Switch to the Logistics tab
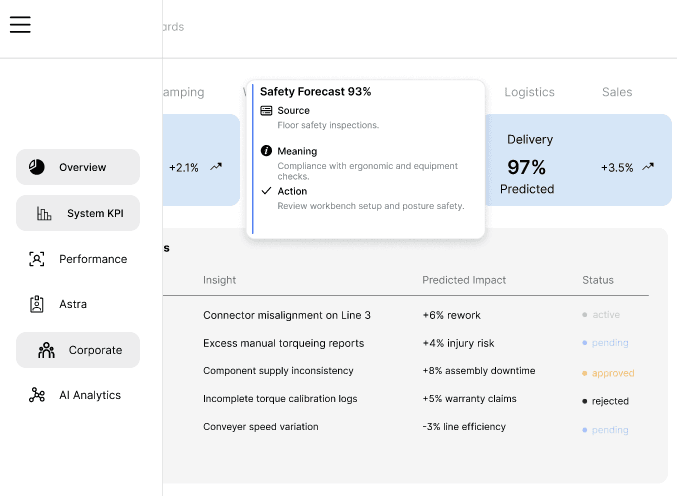Viewport: 677px width, 496px height. pos(529,92)
